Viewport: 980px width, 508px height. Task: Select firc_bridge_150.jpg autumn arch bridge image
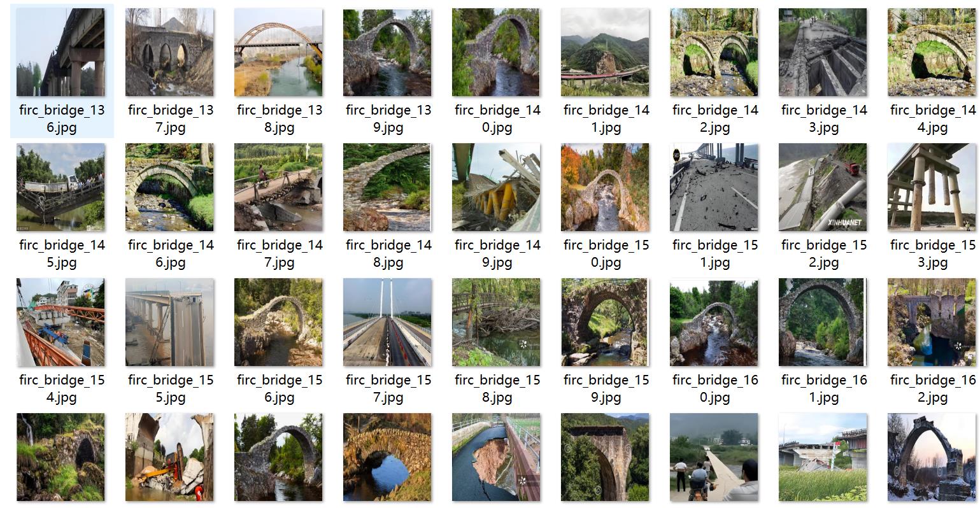coord(605,187)
